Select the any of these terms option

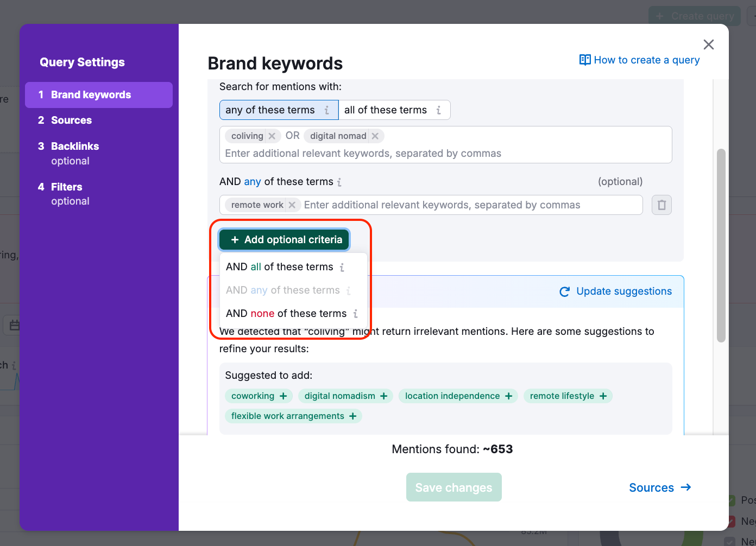tap(270, 110)
